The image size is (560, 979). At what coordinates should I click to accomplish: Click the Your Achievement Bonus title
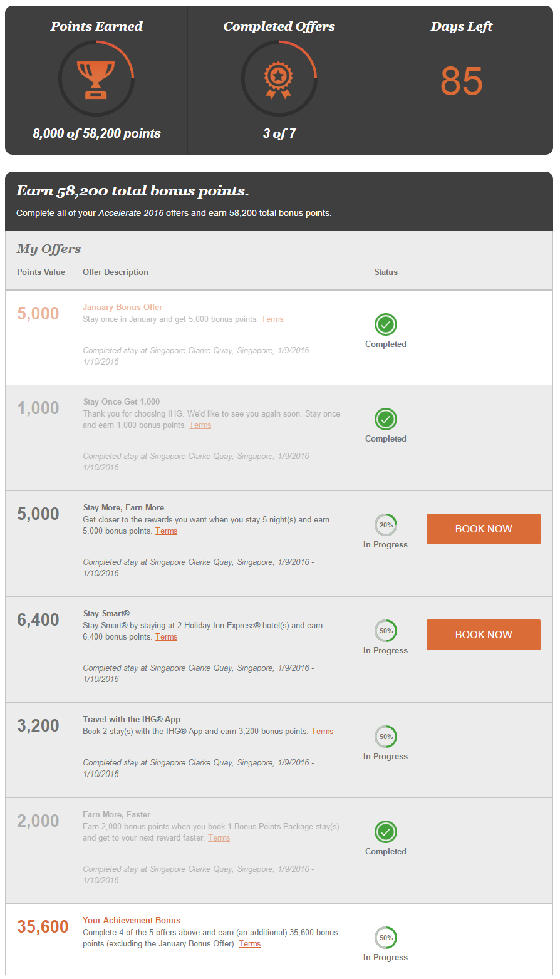pos(132,921)
